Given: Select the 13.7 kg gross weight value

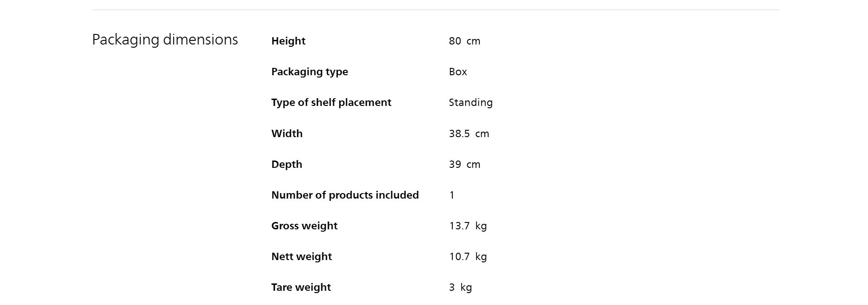Looking at the screenshot, I should point(467,226).
